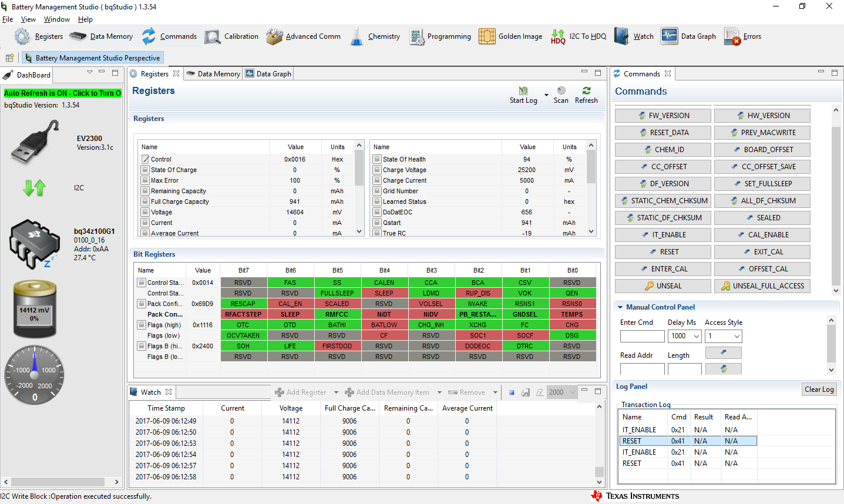
Task: Open the Watch toolbar icon
Action: click(621, 36)
